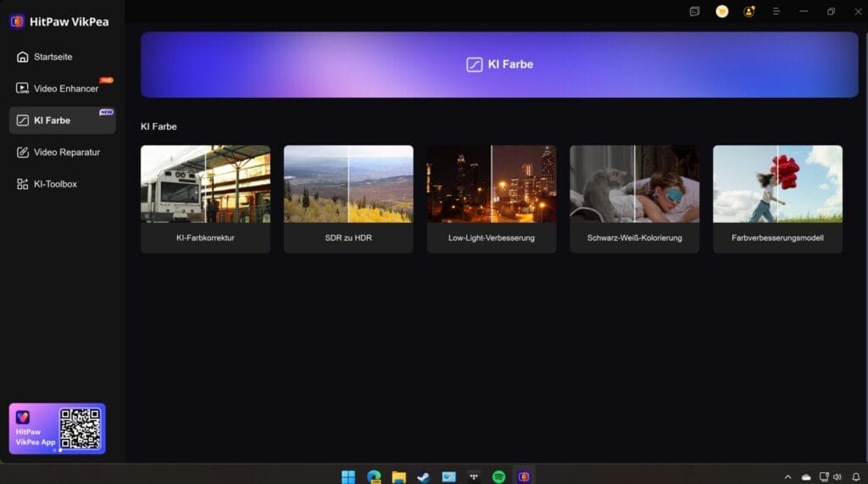This screenshot has width=868, height=484.
Task: Open Spotify from the taskbar
Action: (x=498, y=476)
